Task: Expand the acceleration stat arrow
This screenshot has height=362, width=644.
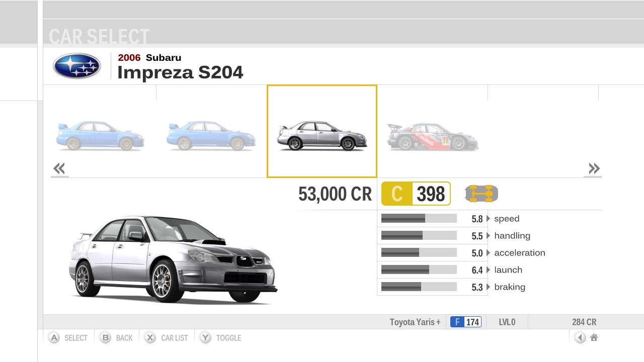Action: point(488,253)
